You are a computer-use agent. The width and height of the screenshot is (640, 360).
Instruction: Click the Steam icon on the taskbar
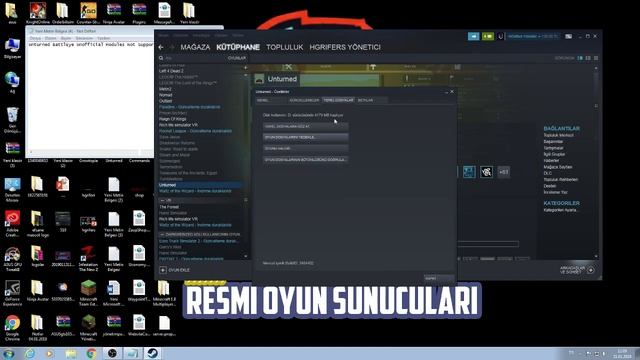(x=153, y=353)
